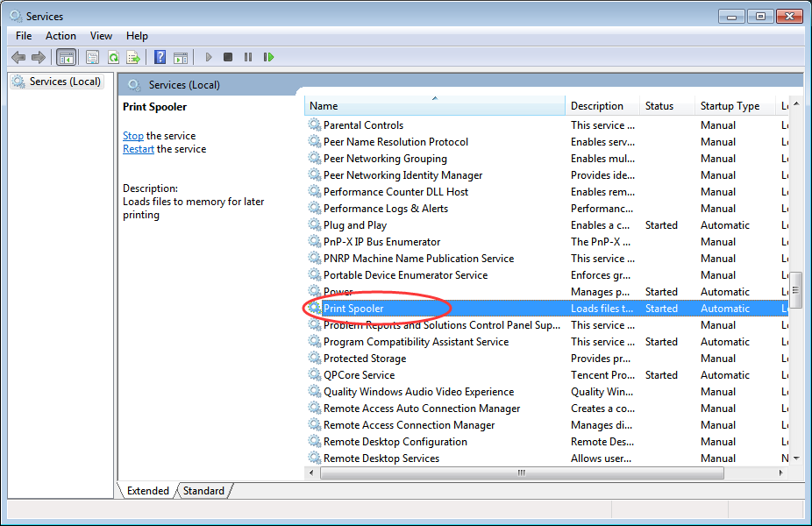The width and height of the screenshot is (812, 526).
Task: Select Services (Local) in the console tree
Action: point(65,82)
